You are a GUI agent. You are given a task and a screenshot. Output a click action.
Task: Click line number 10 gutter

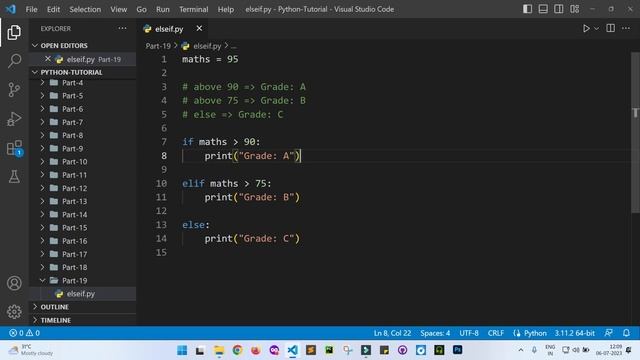[x=161, y=184]
